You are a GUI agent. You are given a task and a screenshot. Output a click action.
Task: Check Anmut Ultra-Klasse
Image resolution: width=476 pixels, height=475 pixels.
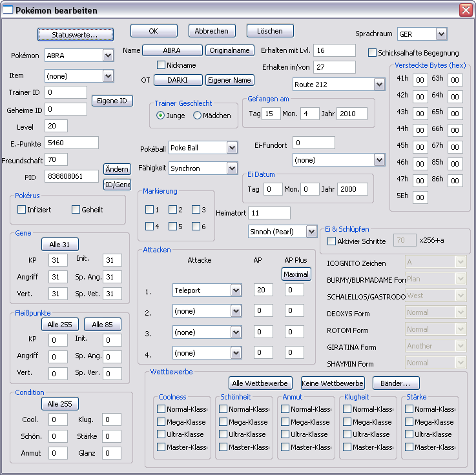click(285, 434)
